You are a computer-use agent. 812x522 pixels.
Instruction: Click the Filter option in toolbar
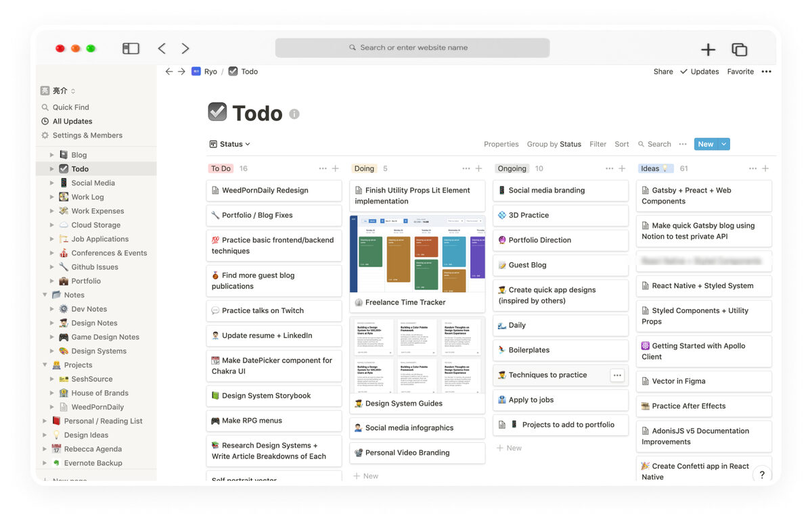pos(597,144)
